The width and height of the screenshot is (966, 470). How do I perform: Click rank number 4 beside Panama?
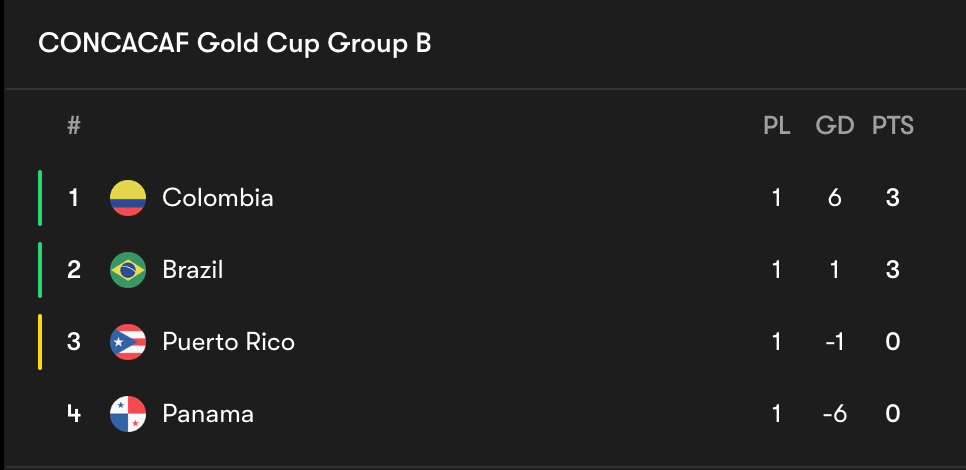click(74, 414)
